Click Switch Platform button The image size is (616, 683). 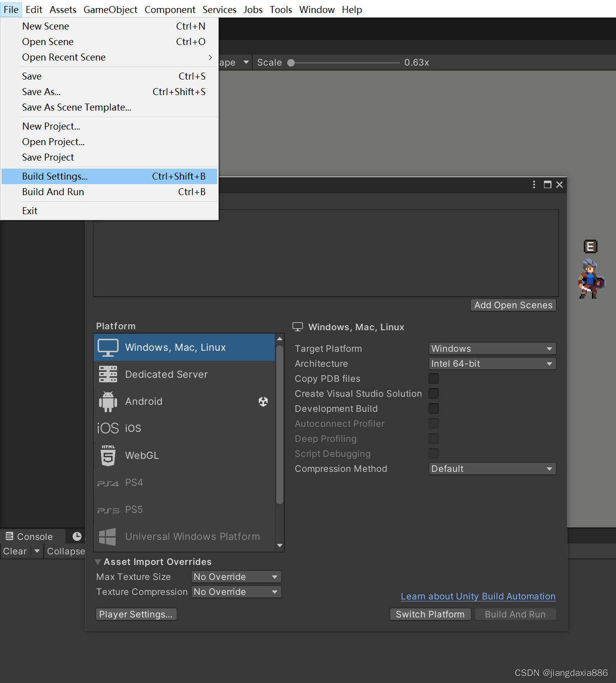click(430, 614)
